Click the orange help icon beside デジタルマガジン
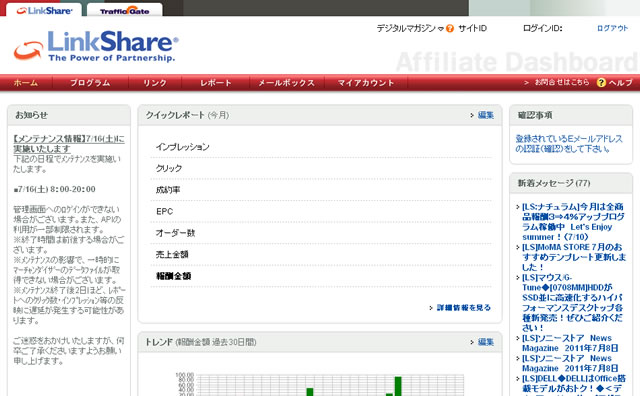 (450, 28)
